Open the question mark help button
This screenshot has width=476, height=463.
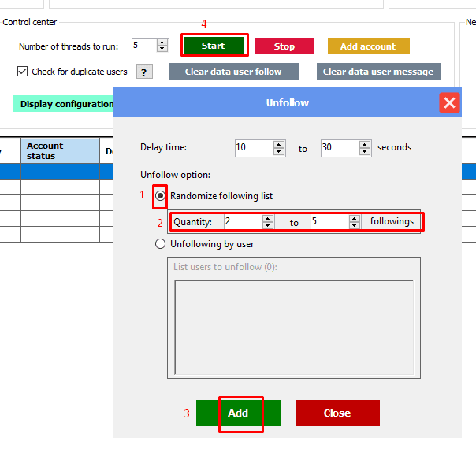point(144,72)
